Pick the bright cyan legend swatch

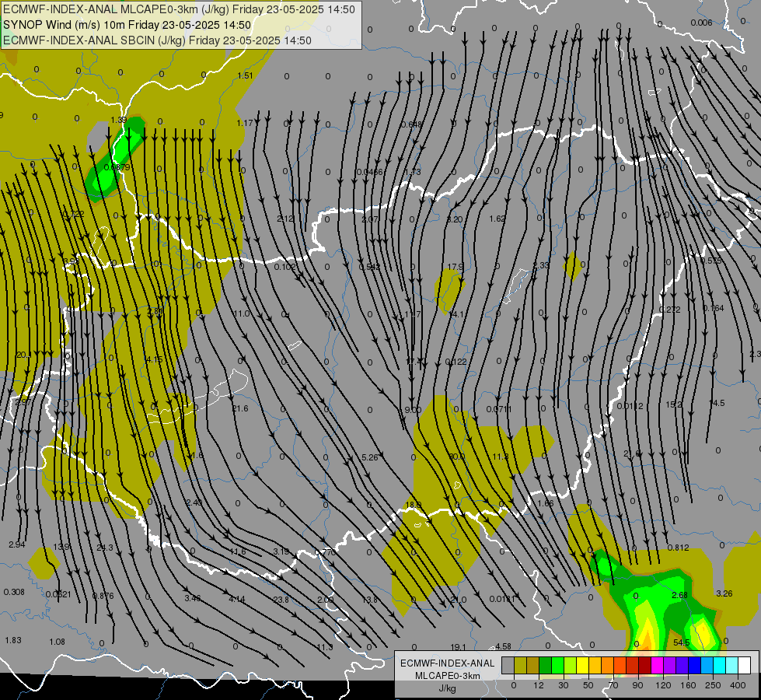click(x=719, y=666)
